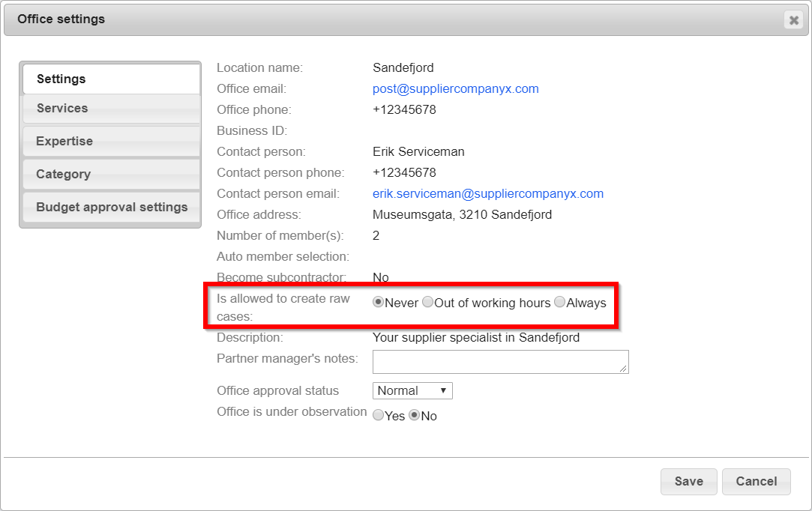Mark office under observation as Yes
Viewport: 812px width, 511px height.
(x=379, y=415)
